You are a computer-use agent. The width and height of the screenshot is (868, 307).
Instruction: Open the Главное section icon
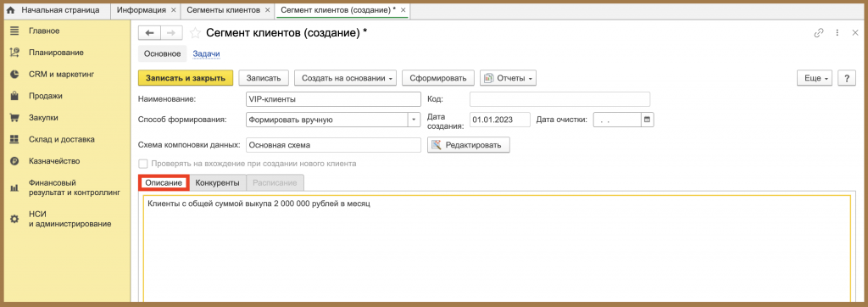(14, 31)
